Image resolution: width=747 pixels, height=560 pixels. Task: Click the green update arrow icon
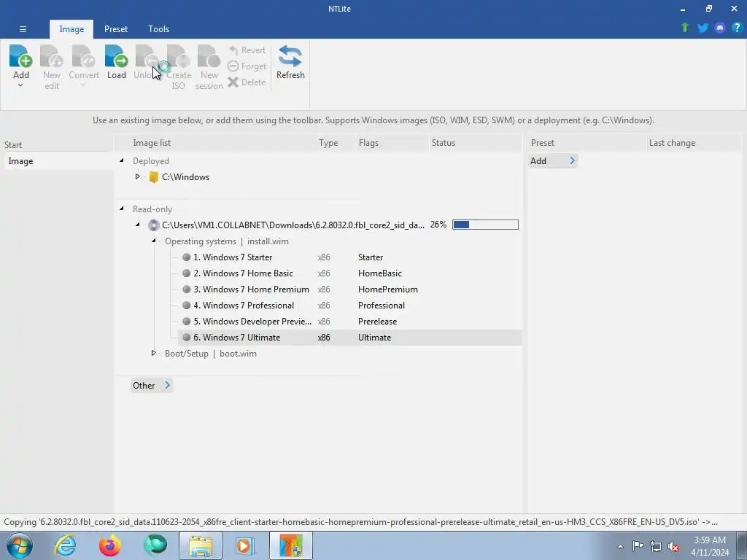point(685,28)
